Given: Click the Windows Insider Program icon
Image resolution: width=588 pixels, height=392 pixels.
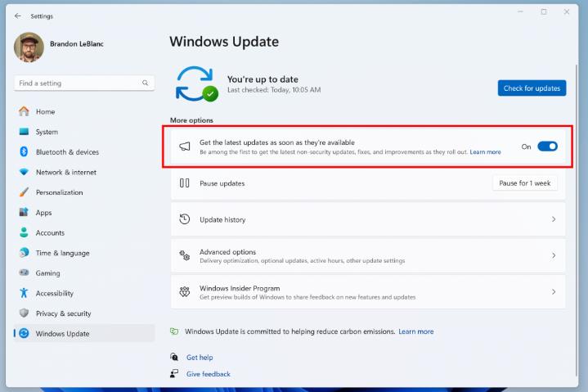Looking at the screenshot, I should [185, 291].
